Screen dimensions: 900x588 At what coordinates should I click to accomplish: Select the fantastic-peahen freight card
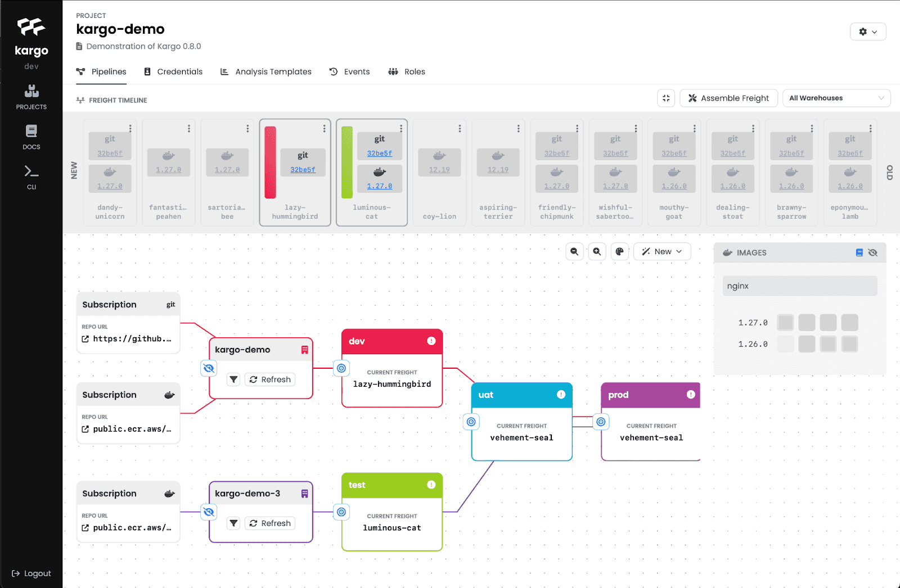tap(168, 173)
